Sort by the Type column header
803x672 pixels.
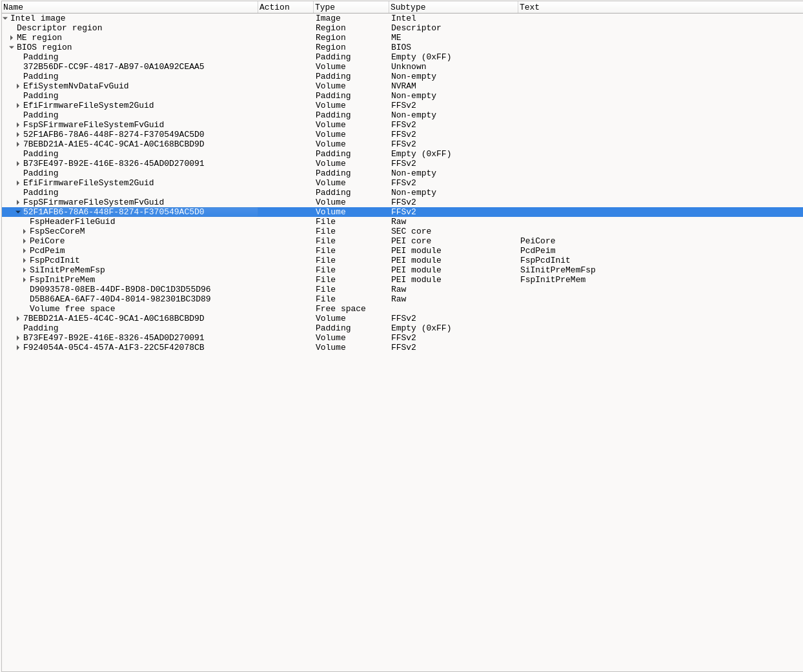(351, 7)
